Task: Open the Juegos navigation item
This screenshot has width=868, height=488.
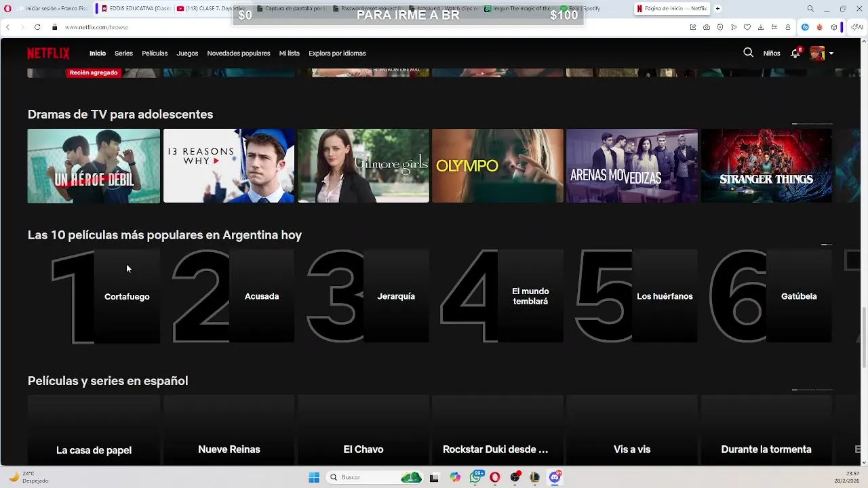Action: click(x=187, y=53)
